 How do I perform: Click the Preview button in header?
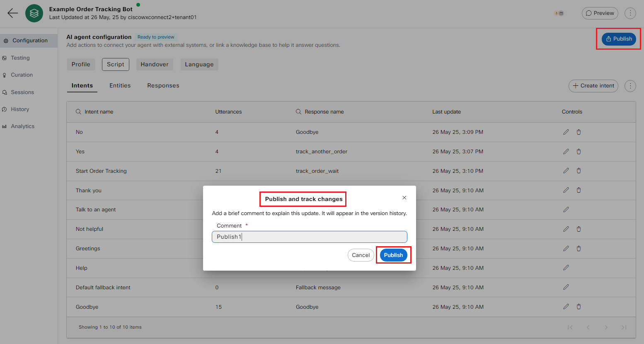pos(600,13)
